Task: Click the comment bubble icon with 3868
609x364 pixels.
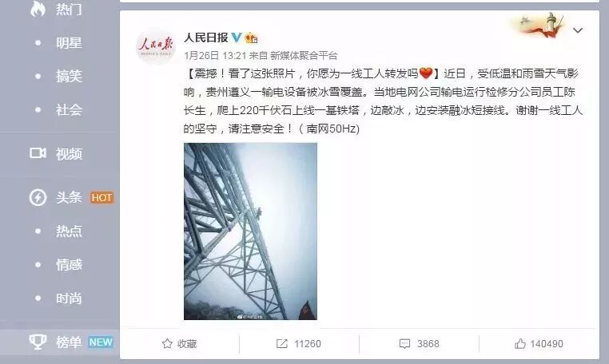Action: [404, 343]
